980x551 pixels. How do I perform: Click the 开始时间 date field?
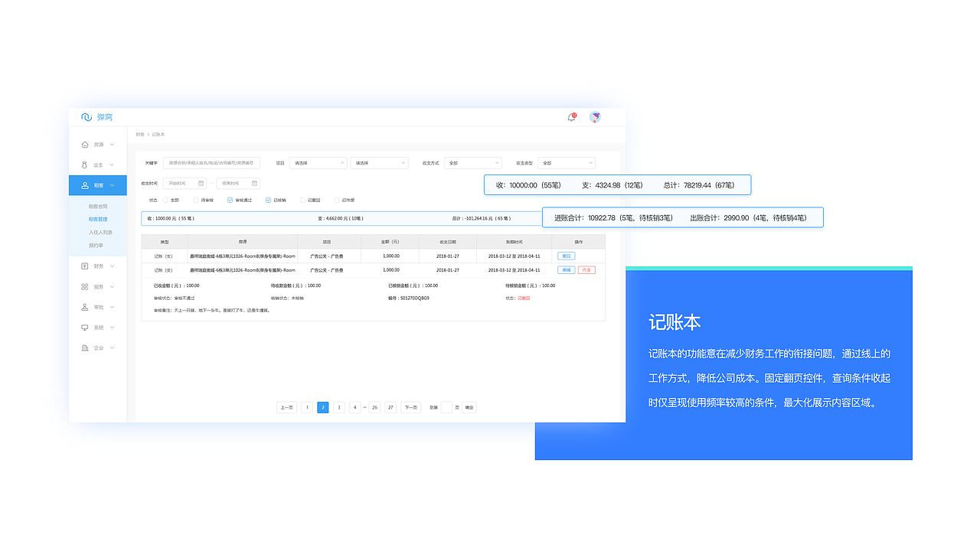point(185,183)
